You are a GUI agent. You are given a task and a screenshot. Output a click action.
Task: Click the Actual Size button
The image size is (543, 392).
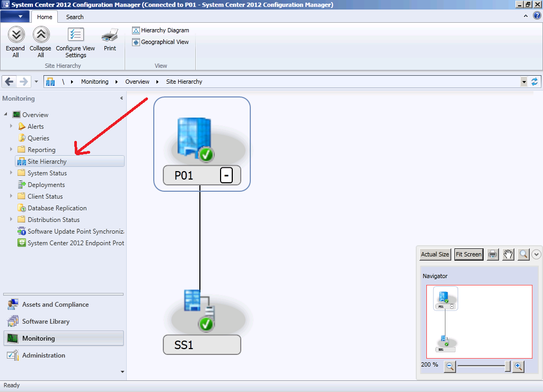tap(435, 254)
